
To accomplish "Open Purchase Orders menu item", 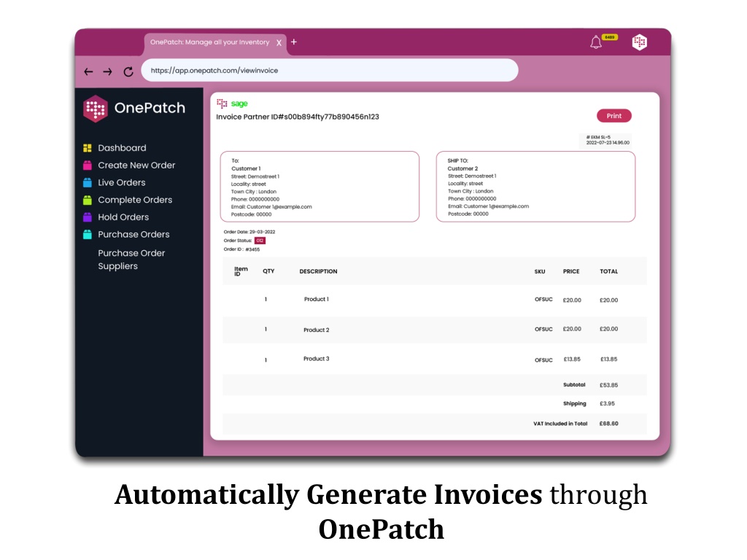I will 134,234.
